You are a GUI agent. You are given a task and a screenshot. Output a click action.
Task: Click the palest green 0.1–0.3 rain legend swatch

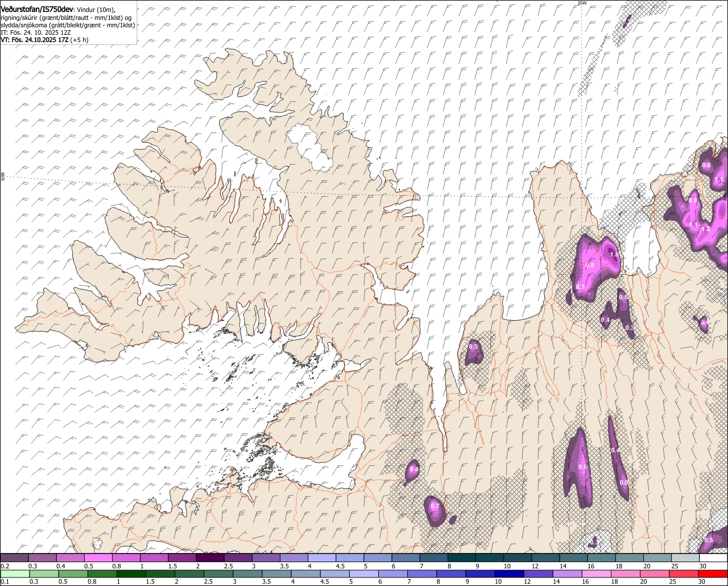click(15, 574)
